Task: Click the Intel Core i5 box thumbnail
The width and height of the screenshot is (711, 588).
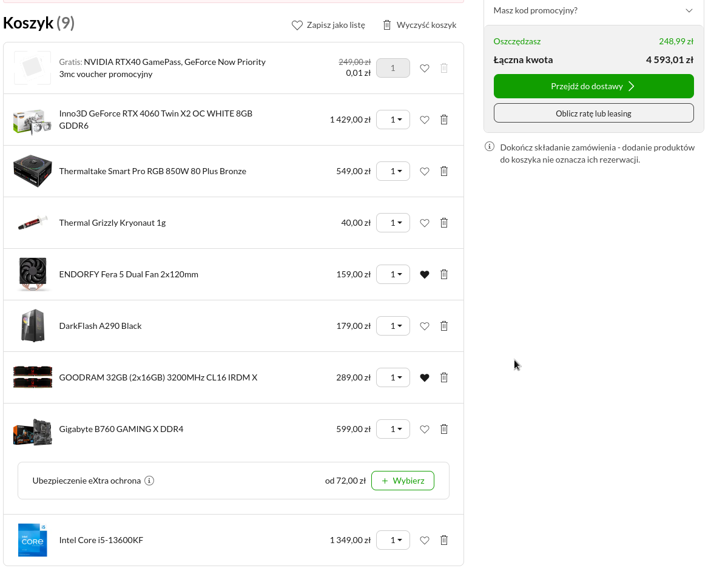Action: 33,540
